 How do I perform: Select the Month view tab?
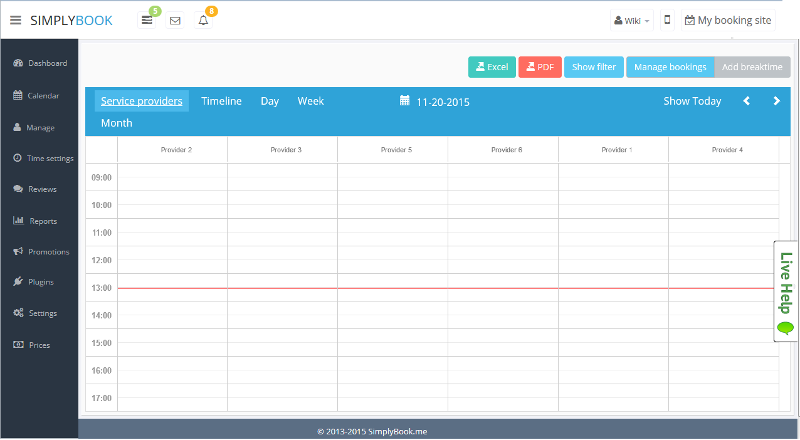[116, 123]
